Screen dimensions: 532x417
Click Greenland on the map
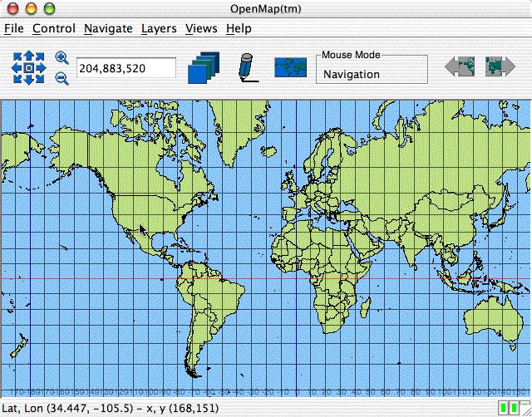[x=238, y=129]
